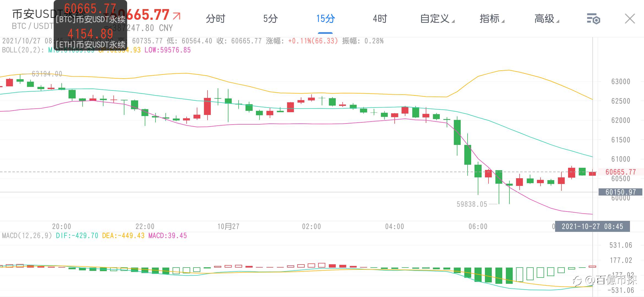Click the 61000 price axis label
Screen dimensions: 644x297
(621, 159)
